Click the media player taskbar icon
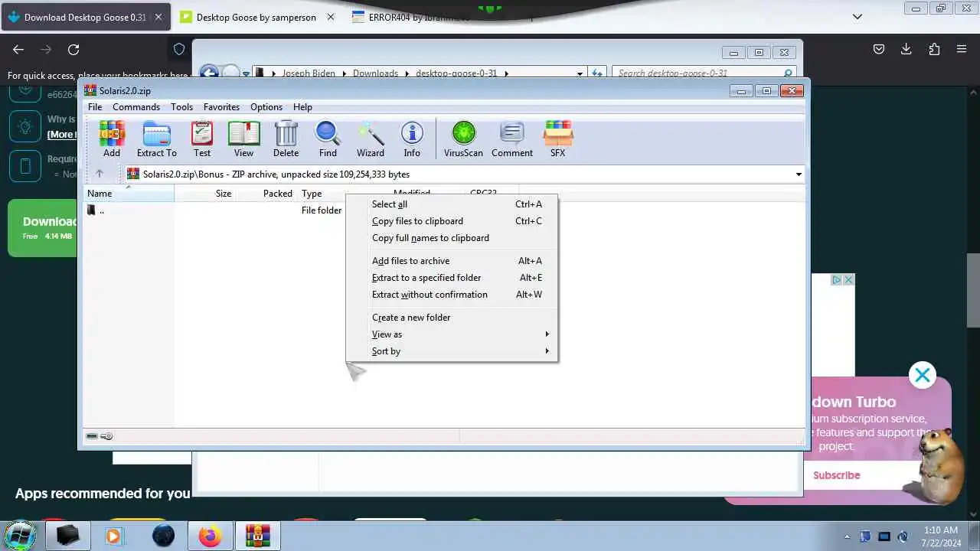The width and height of the screenshot is (980, 551). [x=114, y=536]
